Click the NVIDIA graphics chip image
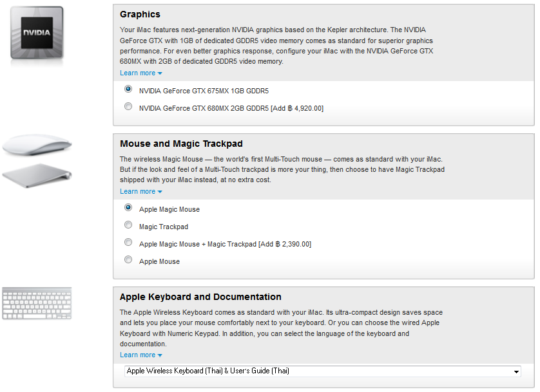 coord(37,32)
